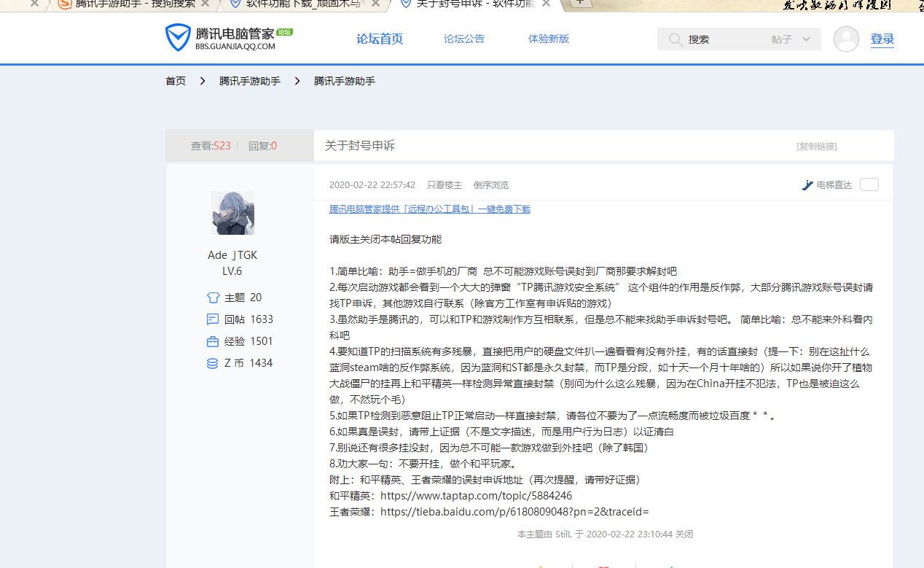Screen dimensions: 924x568
Task: Click the 腾讯电脑管家 shield logo
Action: [177, 39]
